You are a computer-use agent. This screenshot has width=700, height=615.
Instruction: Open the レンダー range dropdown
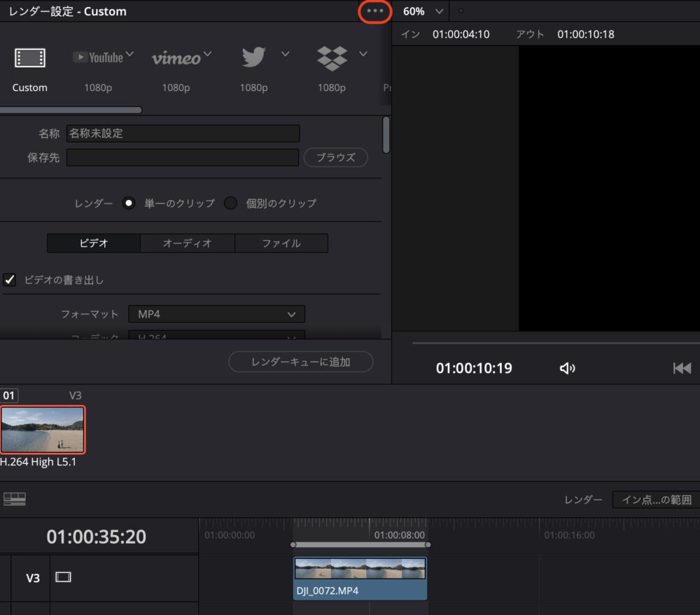point(657,500)
